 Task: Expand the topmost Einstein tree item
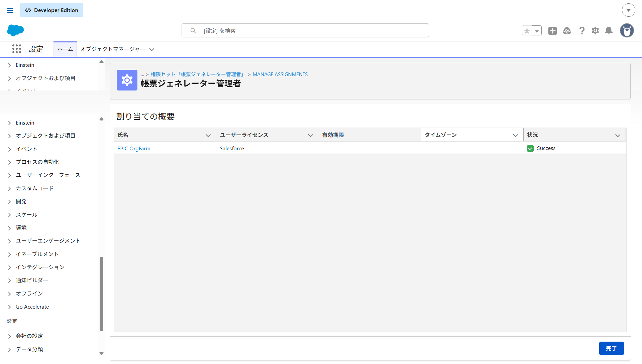pos(9,65)
